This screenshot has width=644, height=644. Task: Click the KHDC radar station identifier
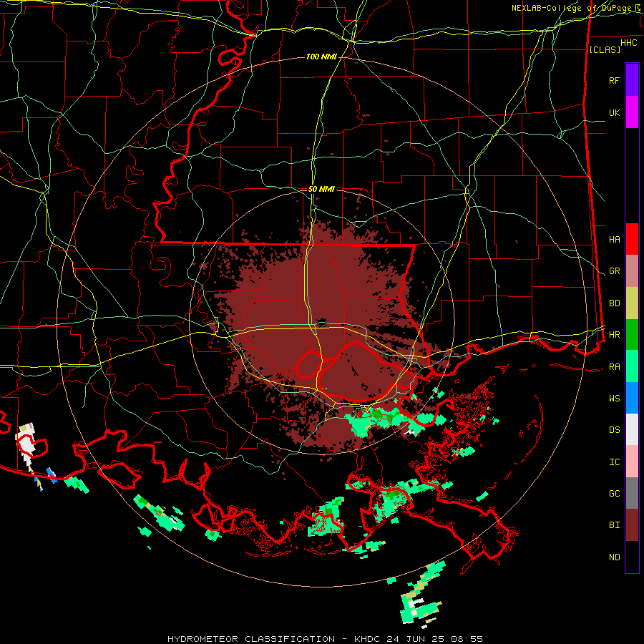tap(368, 639)
